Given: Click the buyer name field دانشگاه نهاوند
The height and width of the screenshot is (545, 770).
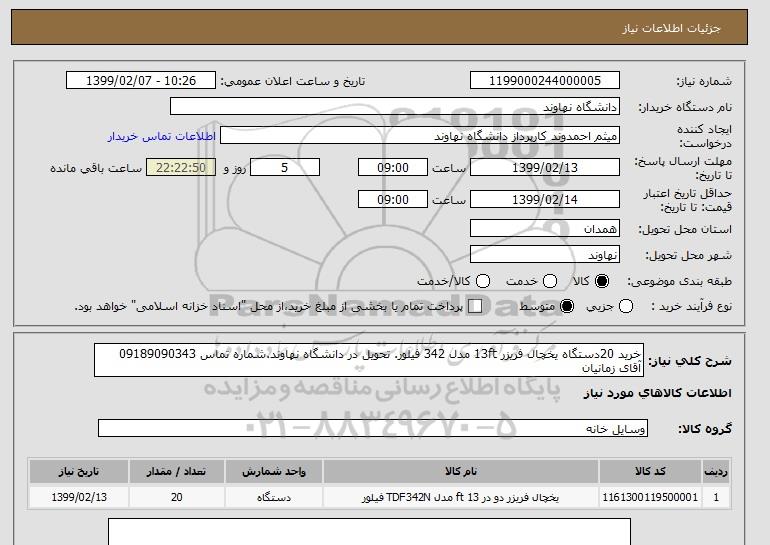Looking at the screenshot, I should click(x=395, y=107).
